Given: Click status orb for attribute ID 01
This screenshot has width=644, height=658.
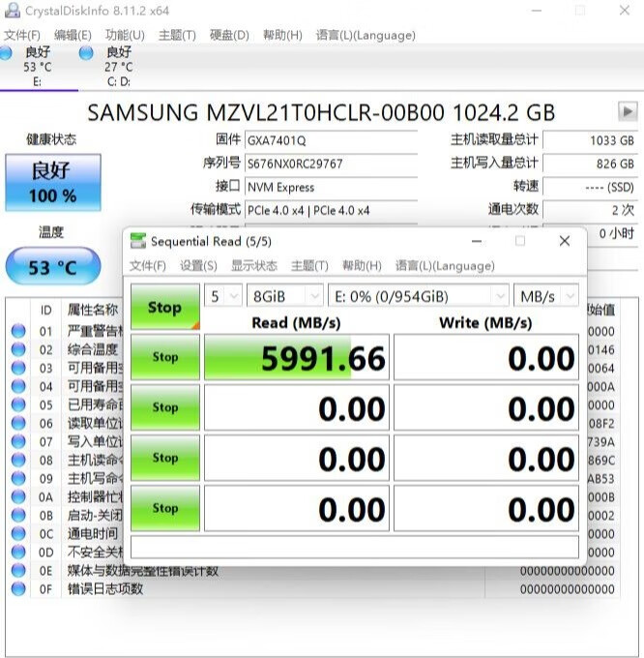Looking at the screenshot, I should (x=18, y=331).
